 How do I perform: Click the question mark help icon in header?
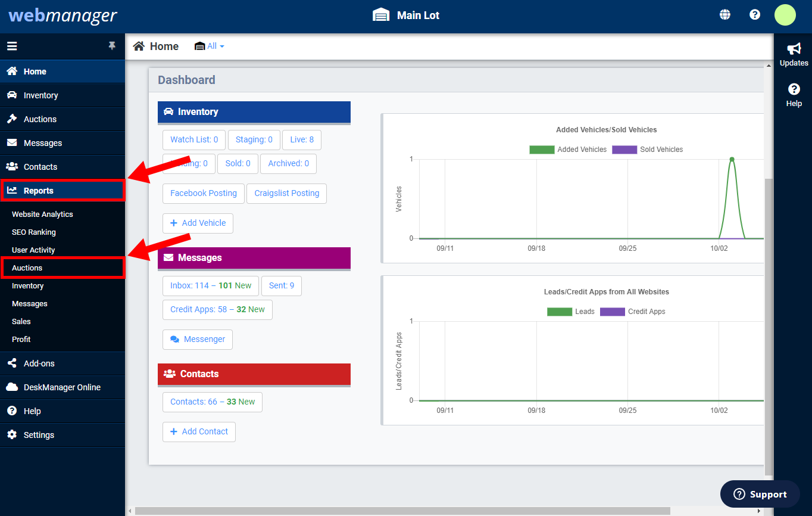click(755, 15)
